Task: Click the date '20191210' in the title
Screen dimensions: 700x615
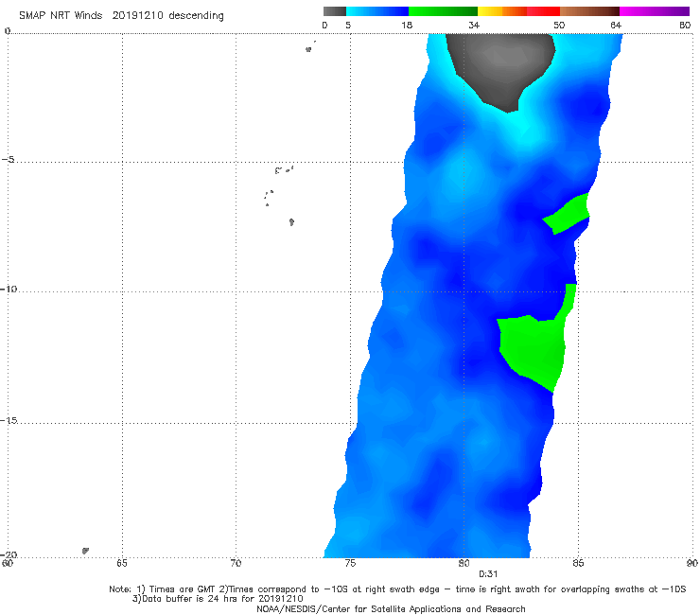Action: (137, 15)
